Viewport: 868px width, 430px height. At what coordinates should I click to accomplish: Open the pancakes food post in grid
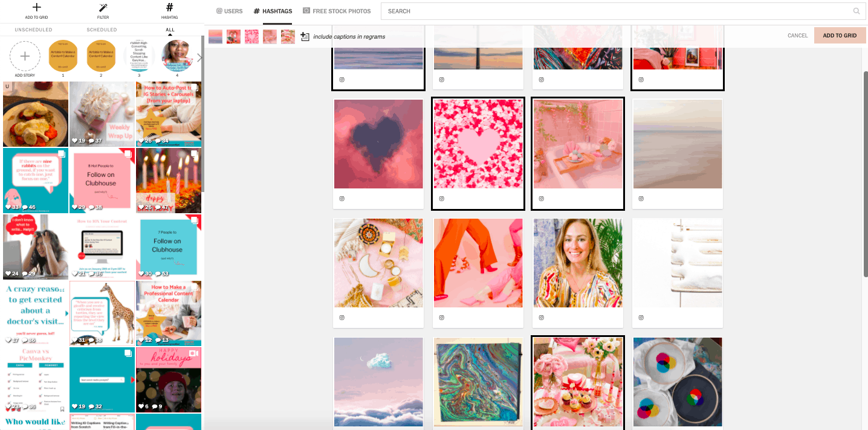pyautogui.click(x=36, y=114)
